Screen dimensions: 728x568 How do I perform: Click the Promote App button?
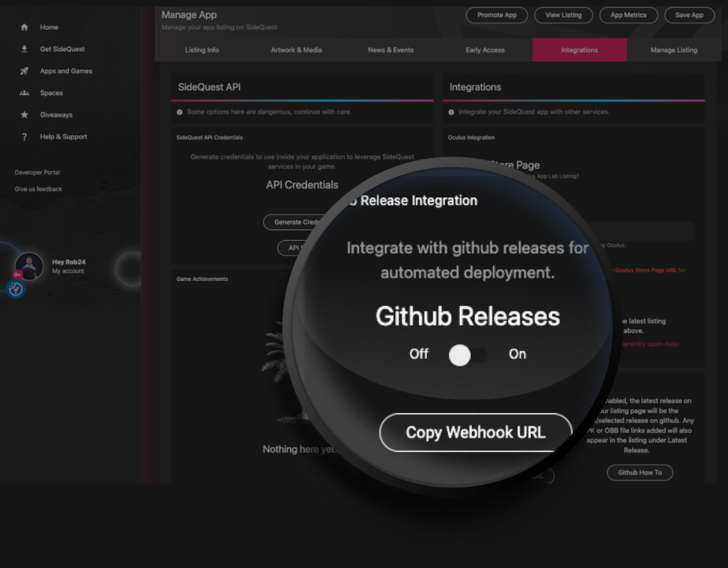point(497,15)
